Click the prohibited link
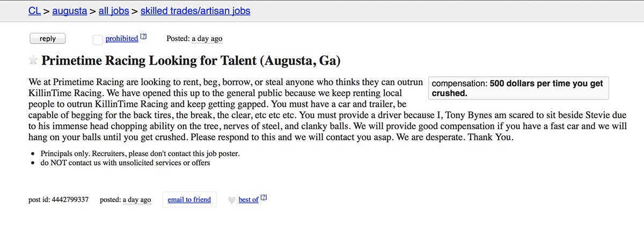Image resolution: width=644 pixels, height=250 pixels. pos(122,39)
